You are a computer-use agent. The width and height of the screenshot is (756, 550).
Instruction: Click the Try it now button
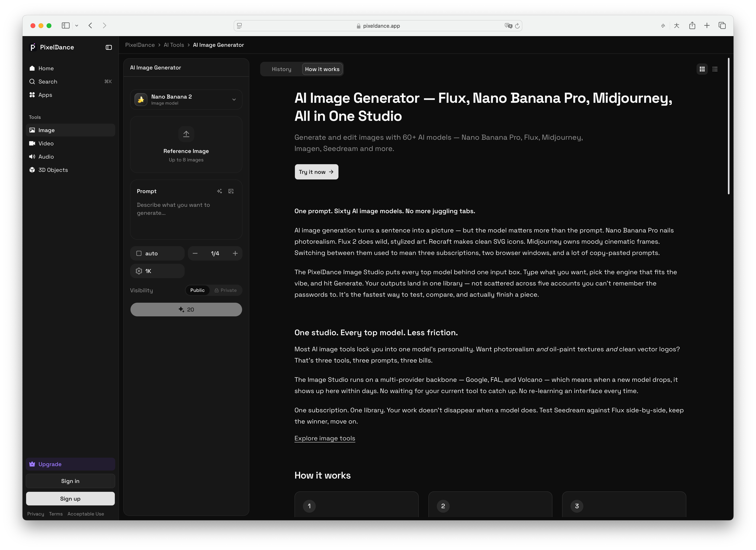[x=316, y=172]
